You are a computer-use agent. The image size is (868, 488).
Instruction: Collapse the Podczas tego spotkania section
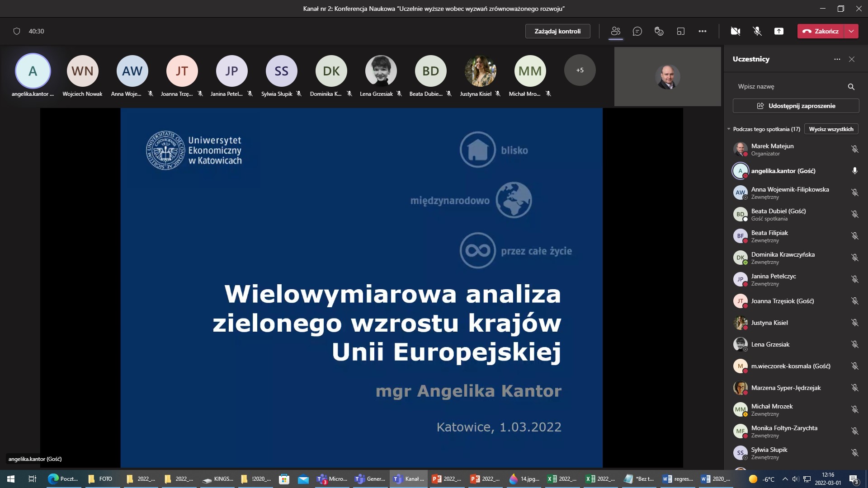[729, 129]
